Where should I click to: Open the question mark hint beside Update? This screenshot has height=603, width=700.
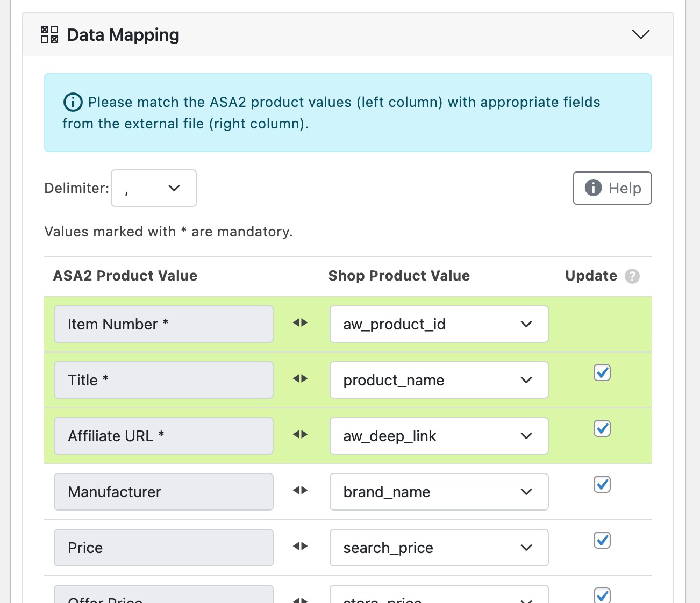[632, 276]
